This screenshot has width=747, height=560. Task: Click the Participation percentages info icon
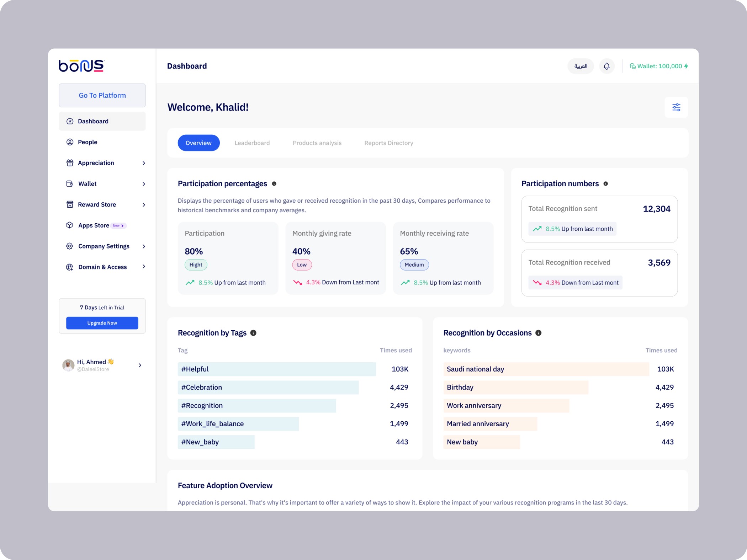click(274, 184)
